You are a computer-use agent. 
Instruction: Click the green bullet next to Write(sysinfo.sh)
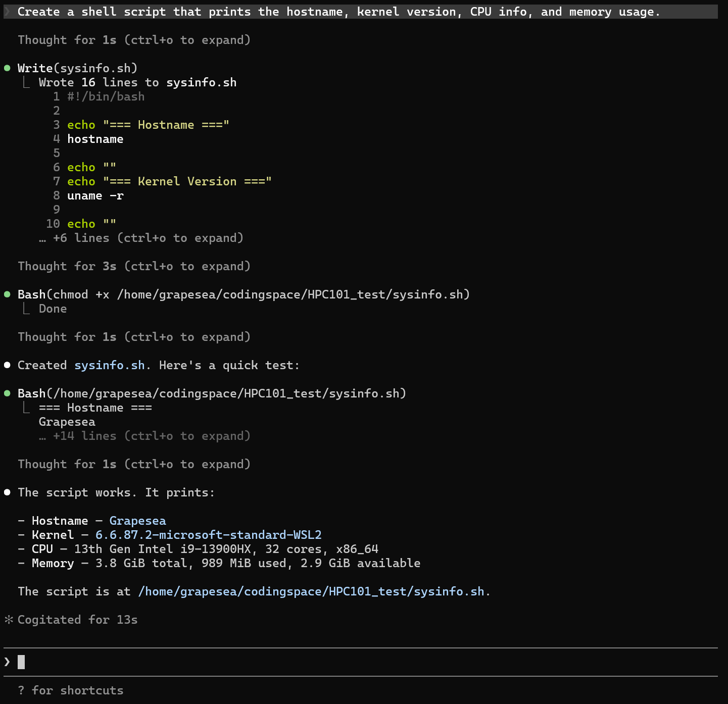click(x=7, y=68)
